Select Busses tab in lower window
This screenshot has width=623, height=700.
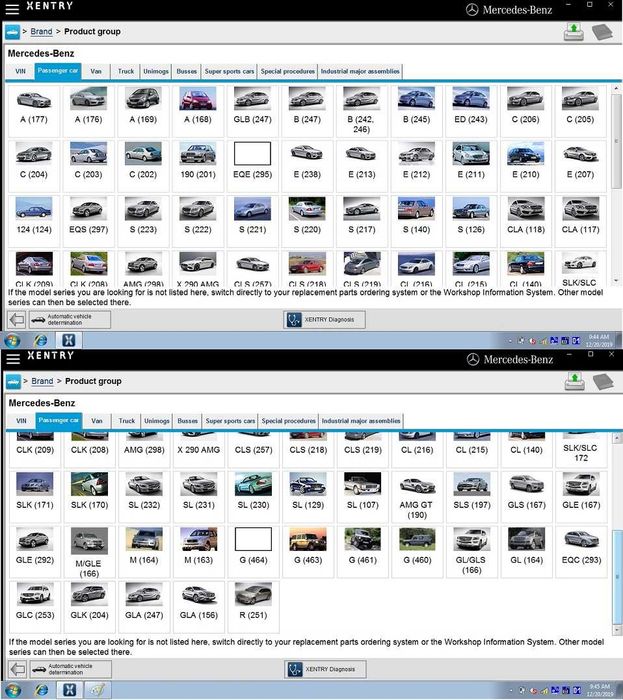187,421
